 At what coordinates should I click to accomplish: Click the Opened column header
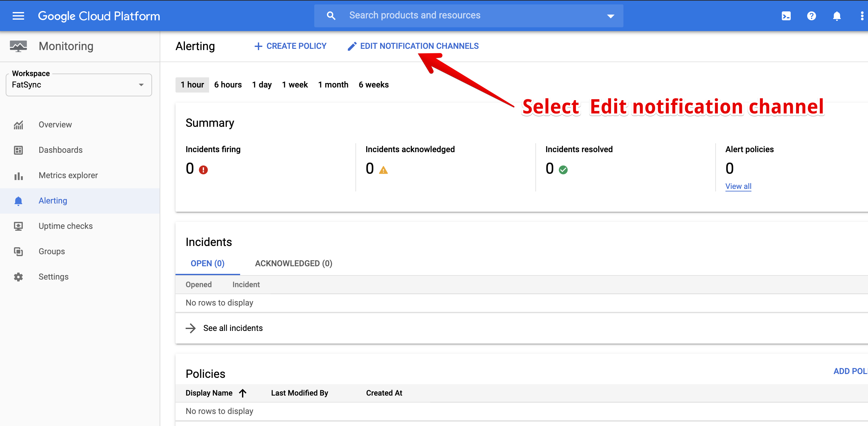(x=198, y=284)
